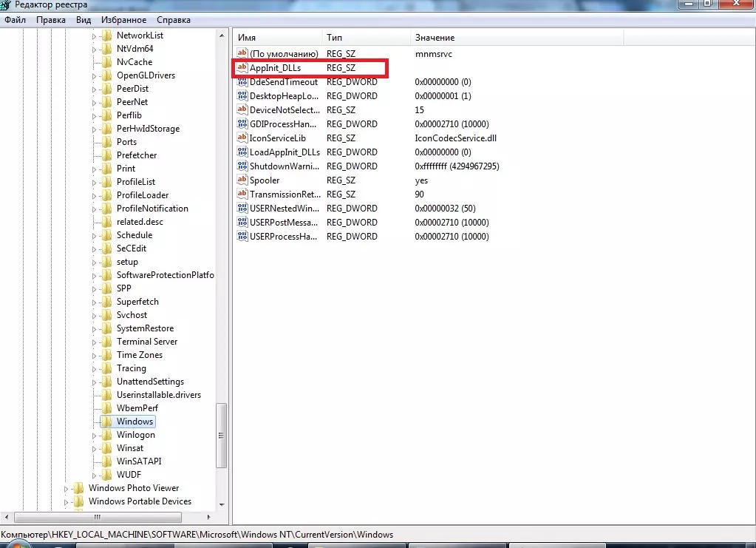
Task: Expand the Windows Photo Viewer node
Action: point(66,488)
